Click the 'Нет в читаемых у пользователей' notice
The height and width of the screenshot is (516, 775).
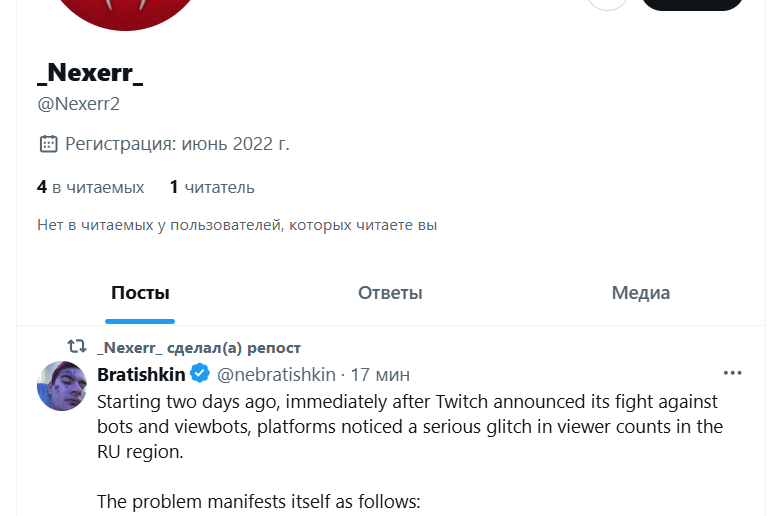click(x=237, y=225)
